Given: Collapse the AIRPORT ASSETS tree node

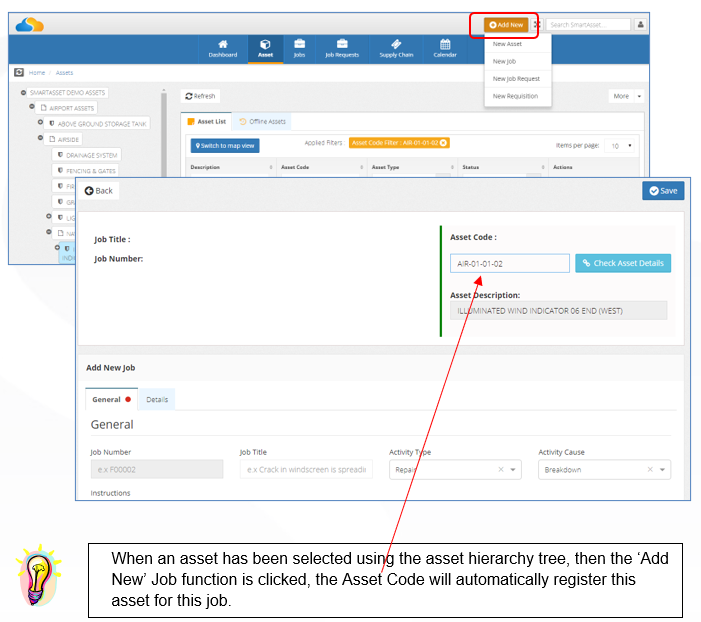Looking at the screenshot, I should (32, 106).
